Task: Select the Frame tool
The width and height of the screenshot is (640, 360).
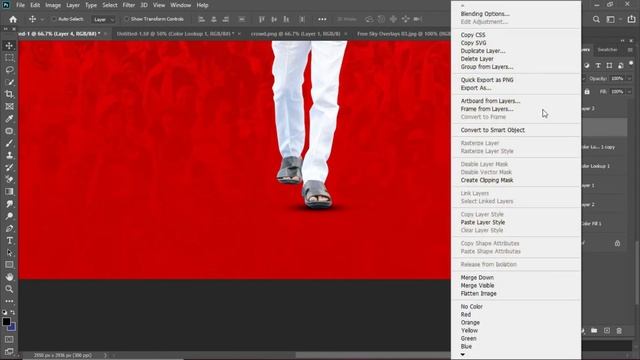Action: click(x=9, y=107)
